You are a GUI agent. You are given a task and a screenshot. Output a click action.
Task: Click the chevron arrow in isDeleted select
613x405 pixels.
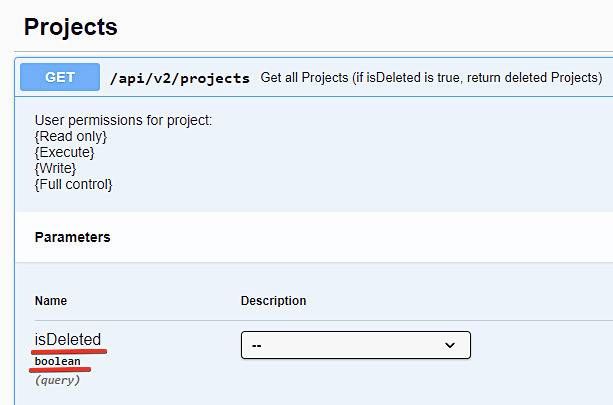click(x=450, y=345)
